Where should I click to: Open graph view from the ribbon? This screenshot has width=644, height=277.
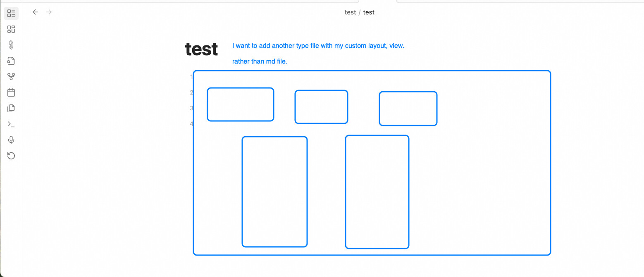coord(11,77)
